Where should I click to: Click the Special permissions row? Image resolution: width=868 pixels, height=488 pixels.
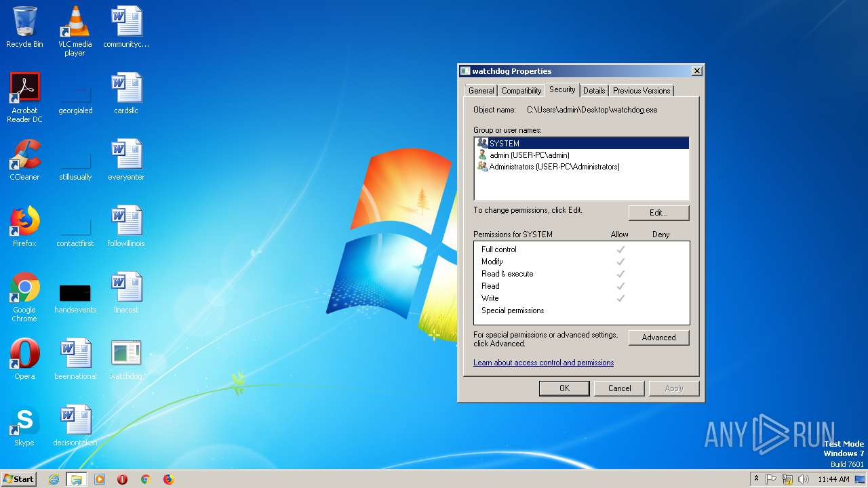[x=581, y=310]
